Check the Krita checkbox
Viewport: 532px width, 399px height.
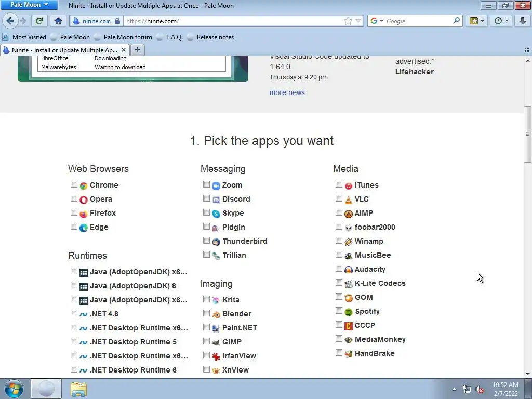[x=206, y=299]
